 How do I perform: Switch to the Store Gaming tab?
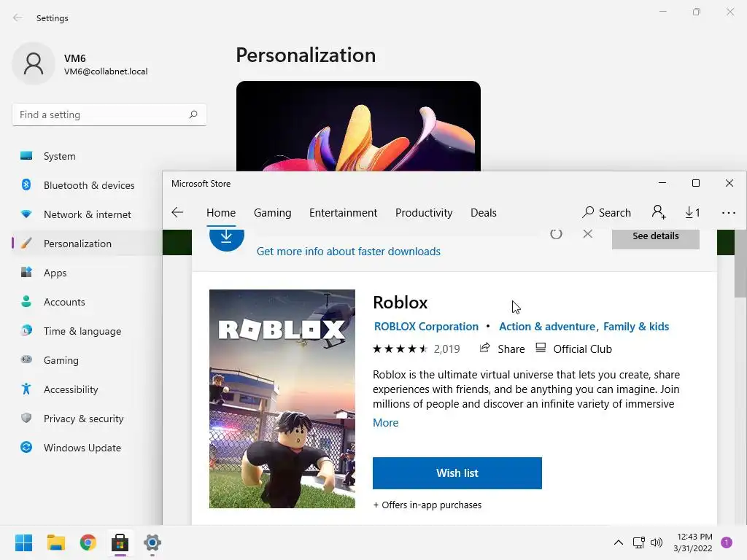tap(273, 213)
